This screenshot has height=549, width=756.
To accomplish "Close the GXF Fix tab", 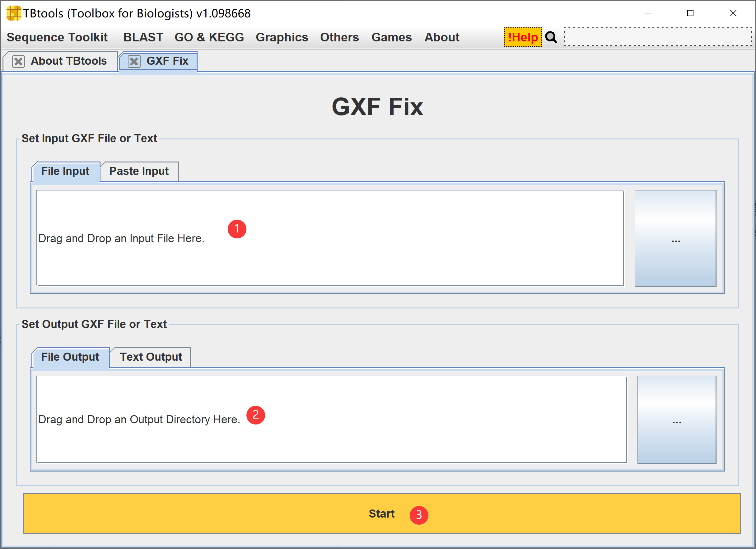I will [x=134, y=61].
